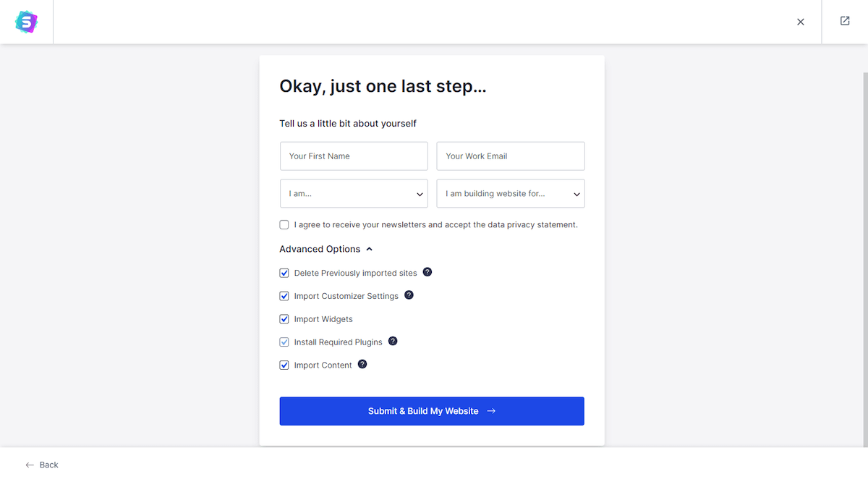Click the back arrow icon at bottom

click(30, 465)
